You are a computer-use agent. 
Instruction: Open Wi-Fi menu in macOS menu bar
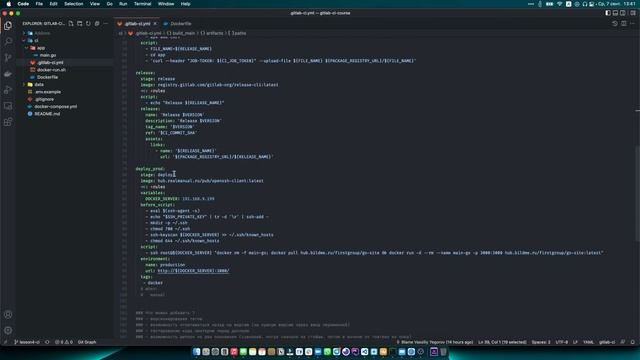tap(559, 4)
